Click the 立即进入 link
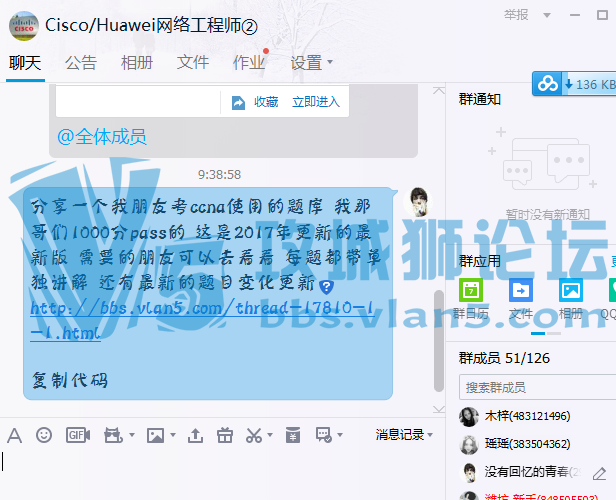Viewport: 616px width, 500px height. pyautogui.click(x=316, y=102)
